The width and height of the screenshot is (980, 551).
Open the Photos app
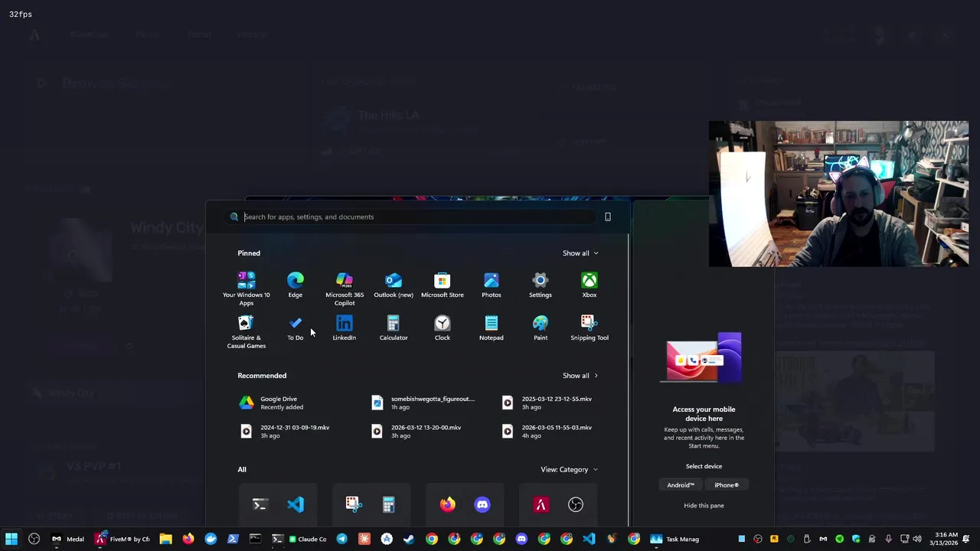click(x=491, y=285)
